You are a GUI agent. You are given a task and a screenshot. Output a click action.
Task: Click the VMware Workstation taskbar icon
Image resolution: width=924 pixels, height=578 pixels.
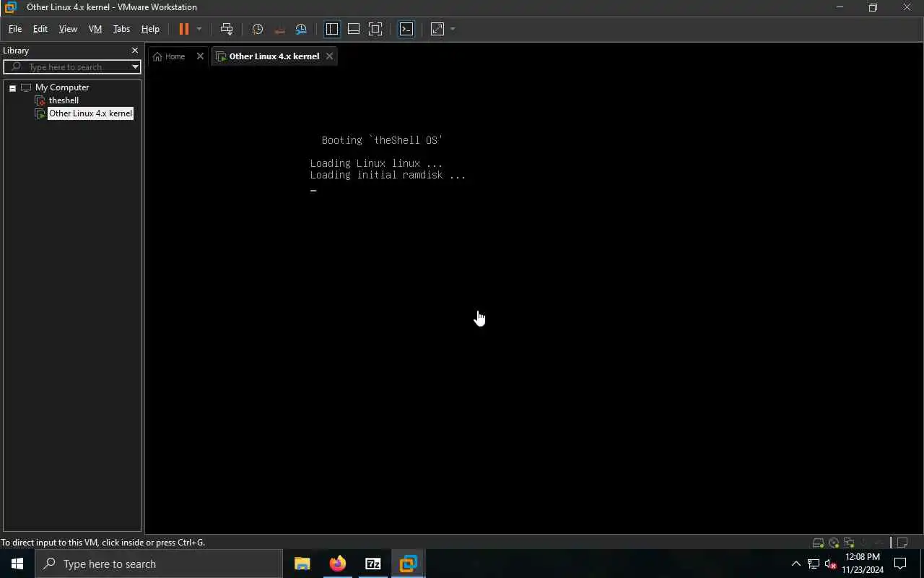[x=408, y=564]
